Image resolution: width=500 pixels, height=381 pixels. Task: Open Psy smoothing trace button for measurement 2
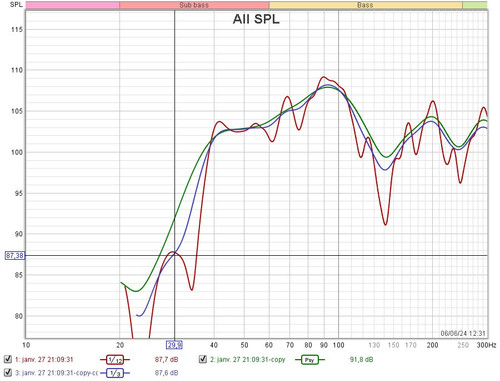pyautogui.click(x=310, y=360)
